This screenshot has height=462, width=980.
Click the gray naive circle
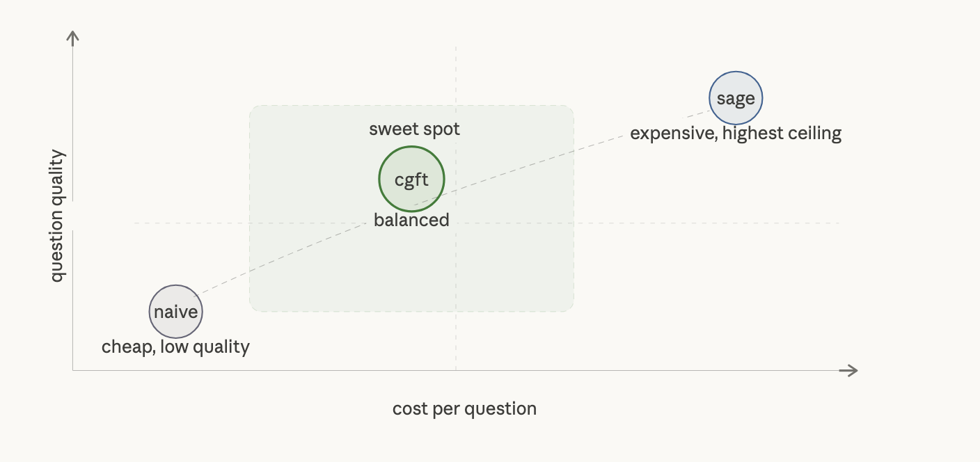(x=176, y=312)
